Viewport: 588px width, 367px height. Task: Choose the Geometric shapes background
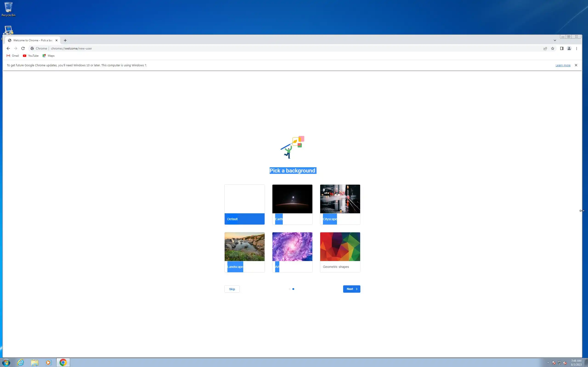(340, 252)
